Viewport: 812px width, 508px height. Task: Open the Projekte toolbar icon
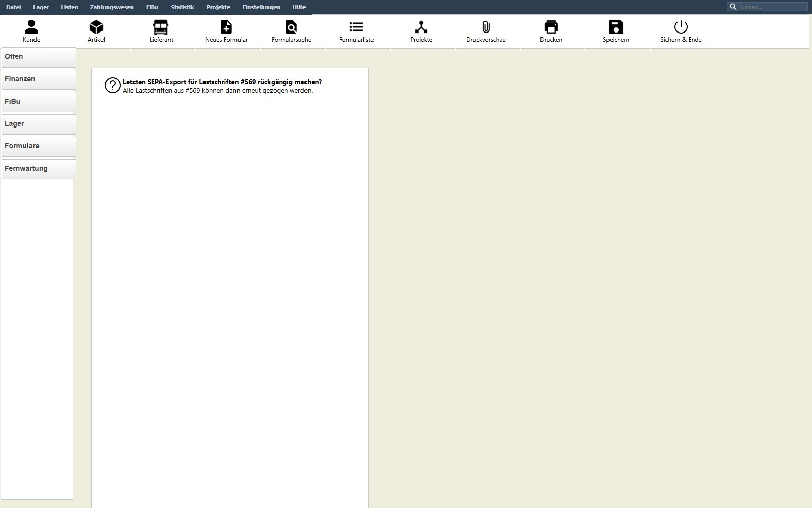[421, 27]
